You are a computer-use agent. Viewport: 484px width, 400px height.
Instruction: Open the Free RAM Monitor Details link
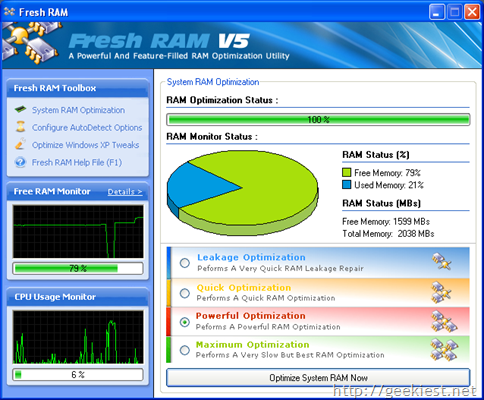[125, 192]
